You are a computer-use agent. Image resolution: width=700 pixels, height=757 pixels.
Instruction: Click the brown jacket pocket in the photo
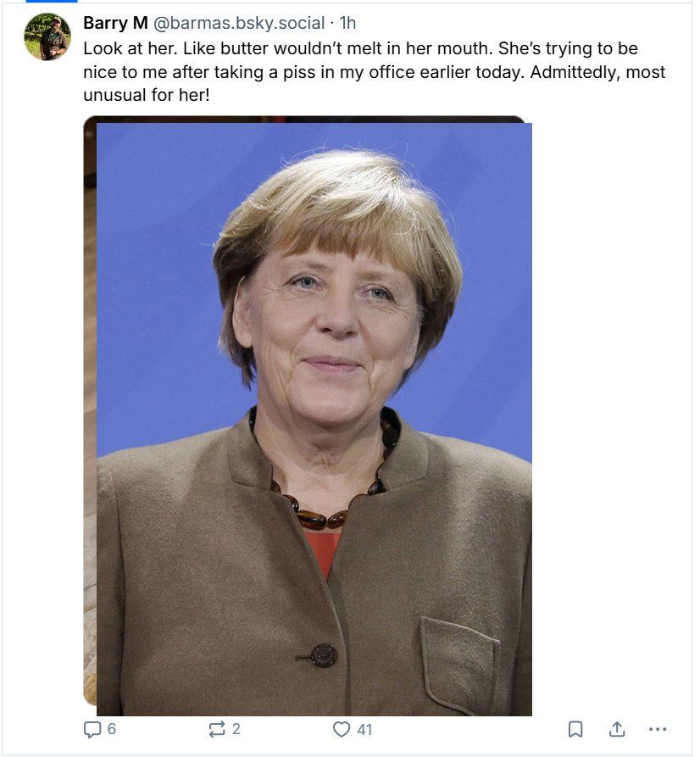(x=458, y=665)
